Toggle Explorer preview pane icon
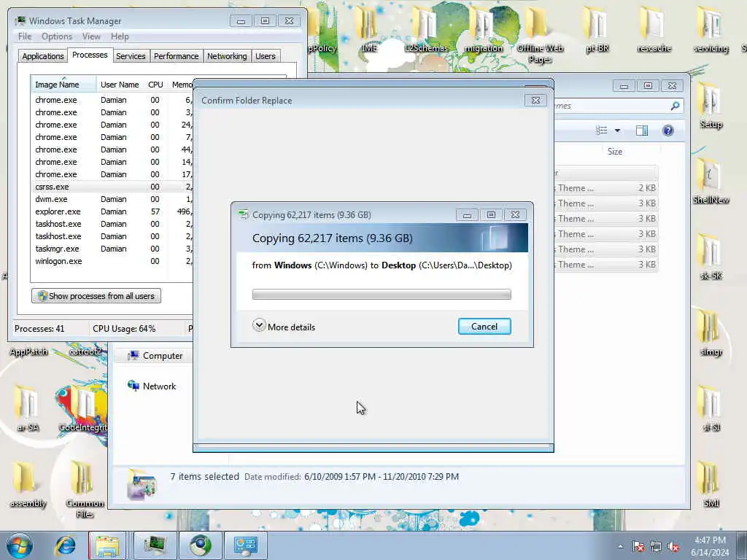Image resolution: width=747 pixels, height=560 pixels. click(642, 131)
